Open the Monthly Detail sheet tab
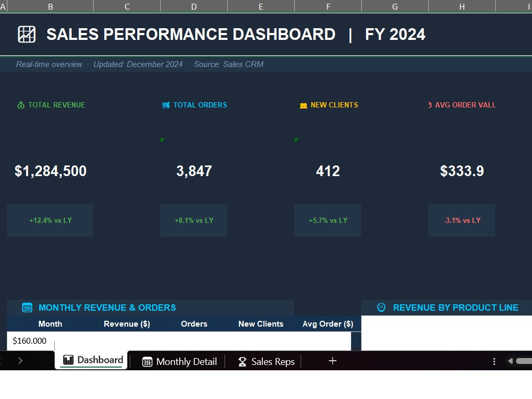Viewport: 532px width, 399px height. point(179,362)
